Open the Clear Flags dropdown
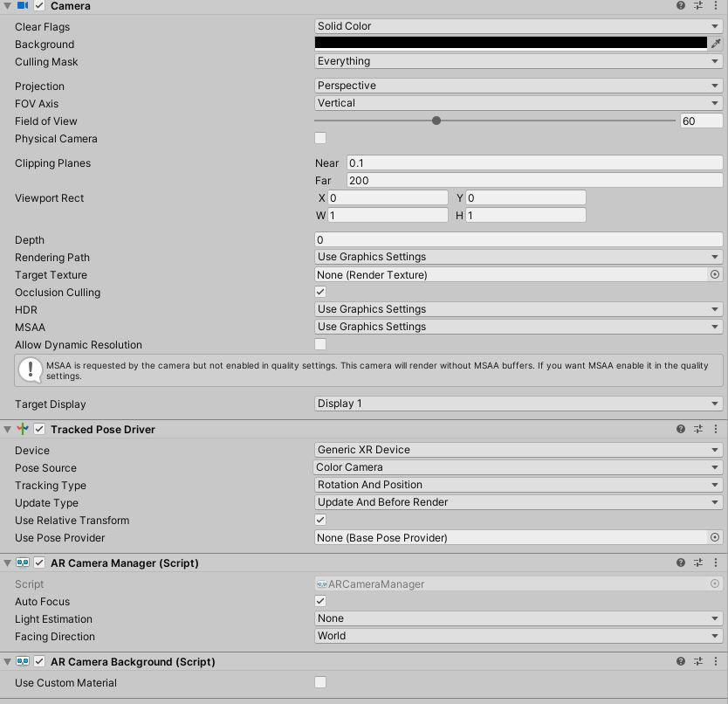 (519, 26)
